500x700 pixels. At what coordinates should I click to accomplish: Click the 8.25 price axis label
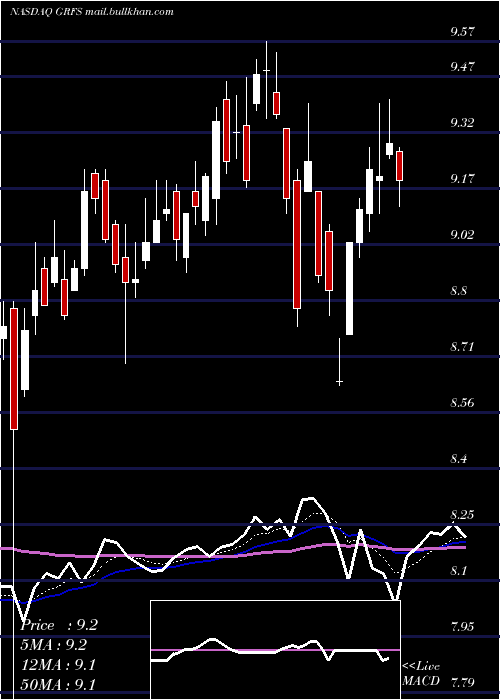[x=463, y=515]
